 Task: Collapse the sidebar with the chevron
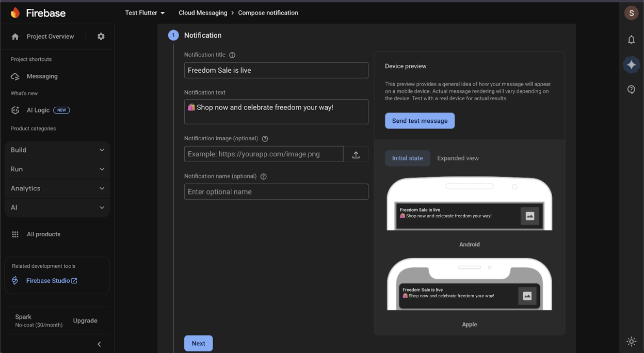[100, 344]
